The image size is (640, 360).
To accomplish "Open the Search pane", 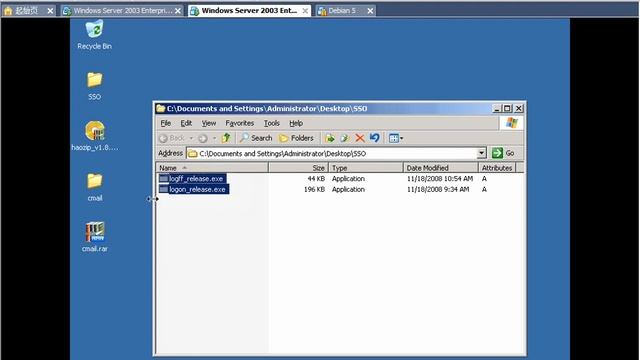I will point(256,138).
